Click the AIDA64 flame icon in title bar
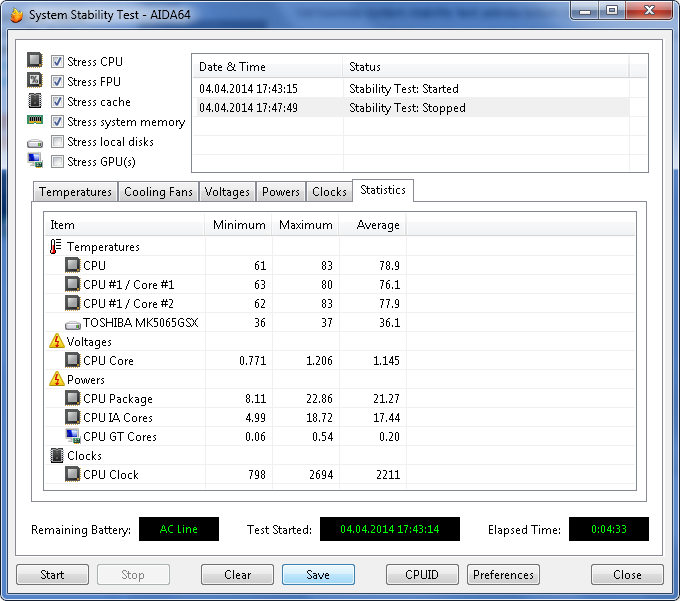680x601 pixels. point(15,15)
